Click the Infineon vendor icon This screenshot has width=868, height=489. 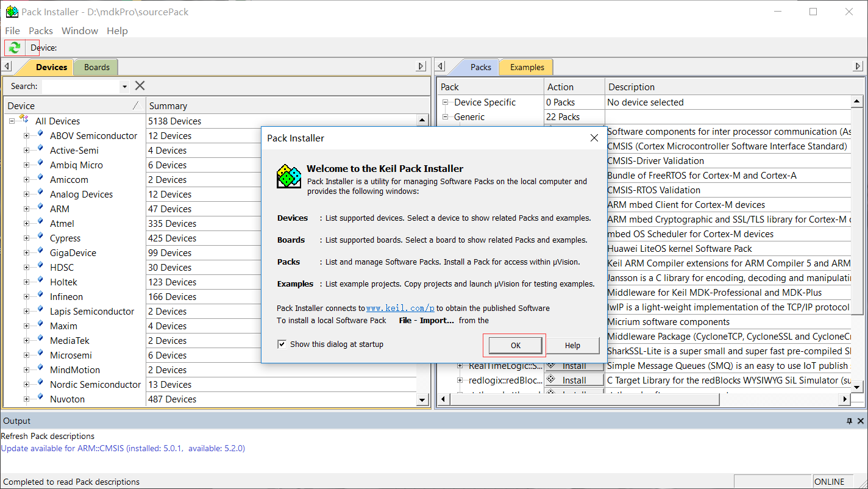(x=40, y=296)
